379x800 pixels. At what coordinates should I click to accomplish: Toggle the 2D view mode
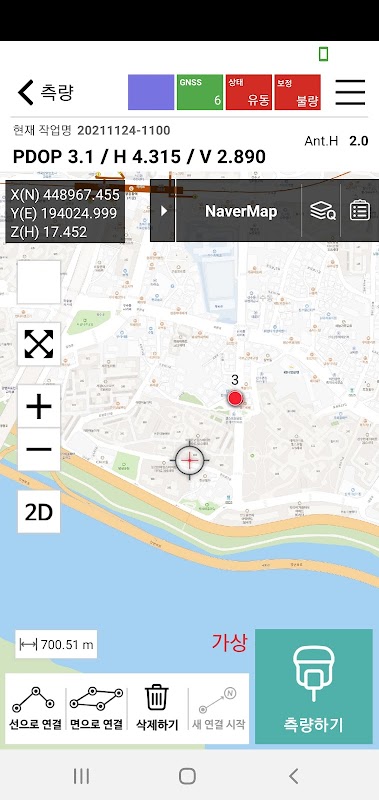click(x=39, y=512)
